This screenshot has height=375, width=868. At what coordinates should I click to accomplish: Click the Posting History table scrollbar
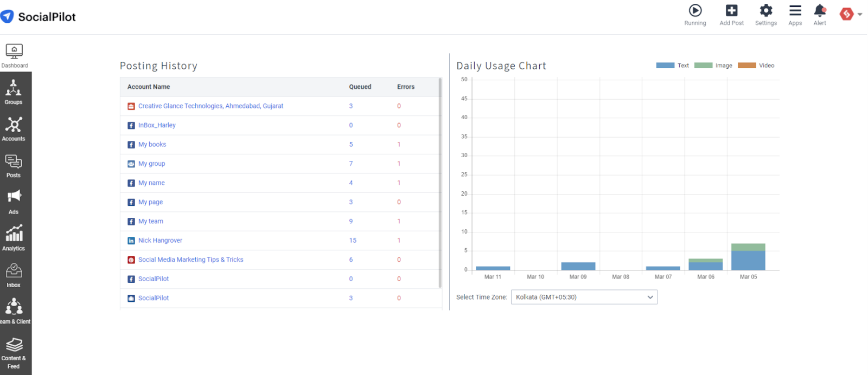pos(440,183)
